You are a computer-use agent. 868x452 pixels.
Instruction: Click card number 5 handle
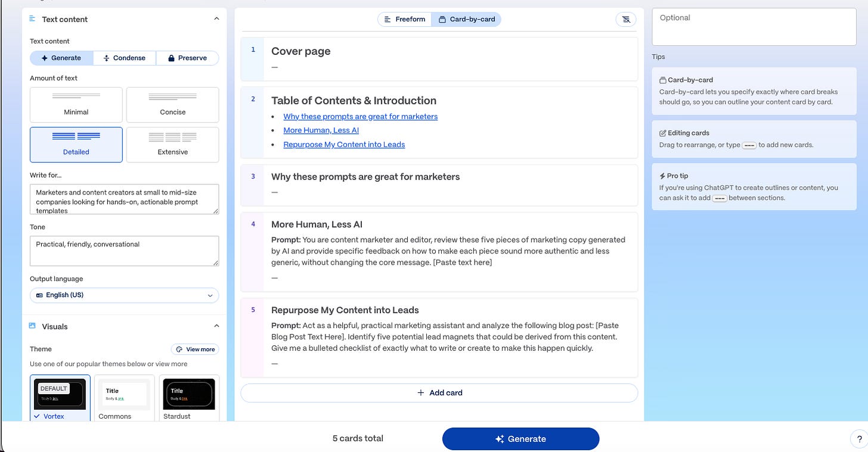253,338
